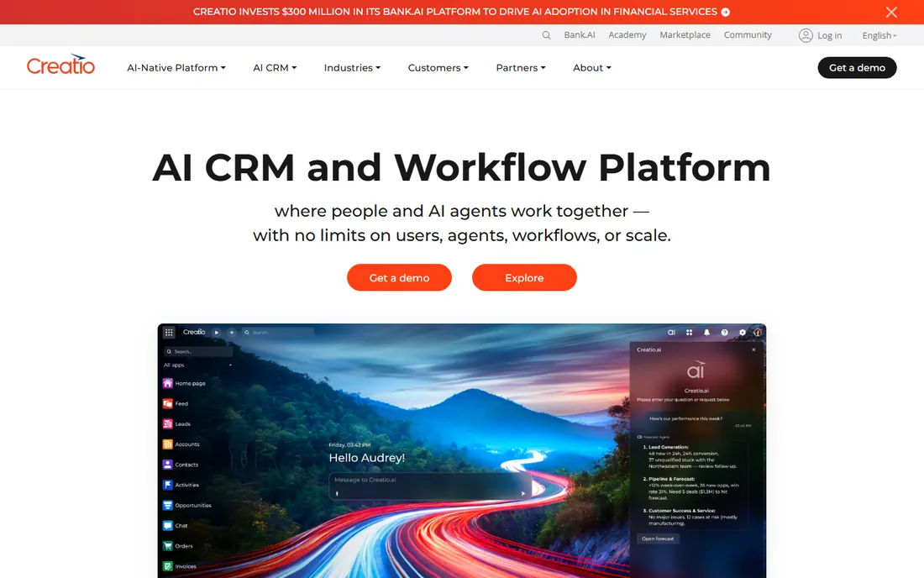Open the site search magnifier icon
The width and height of the screenshot is (924, 578).
pyautogui.click(x=546, y=35)
